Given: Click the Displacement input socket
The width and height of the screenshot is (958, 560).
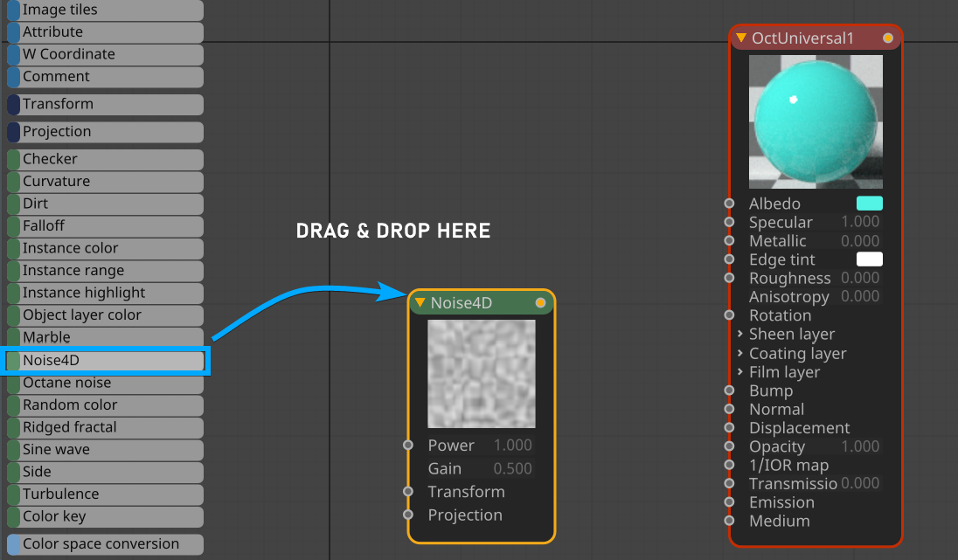Looking at the screenshot, I should (730, 428).
